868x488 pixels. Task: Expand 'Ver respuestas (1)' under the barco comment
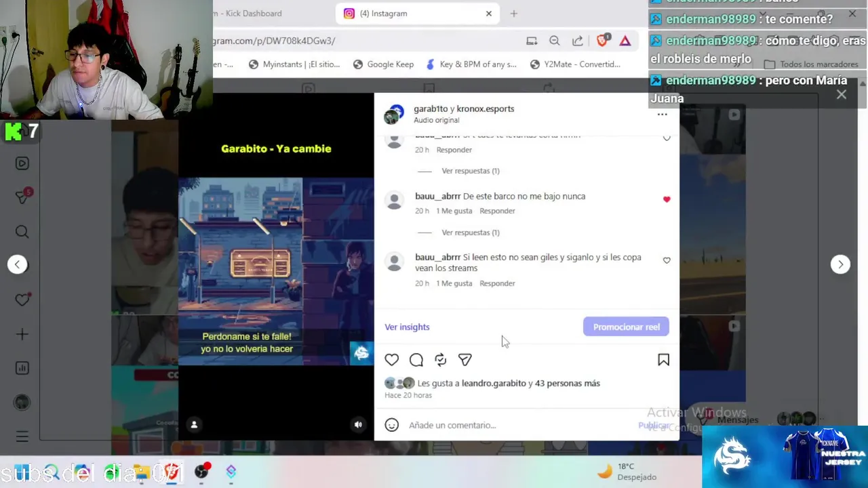tap(471, 232)
